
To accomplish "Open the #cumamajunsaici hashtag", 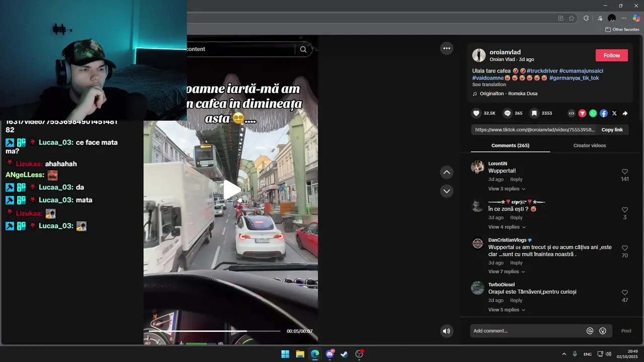I will pyautogui.click(x=581, y=71).
